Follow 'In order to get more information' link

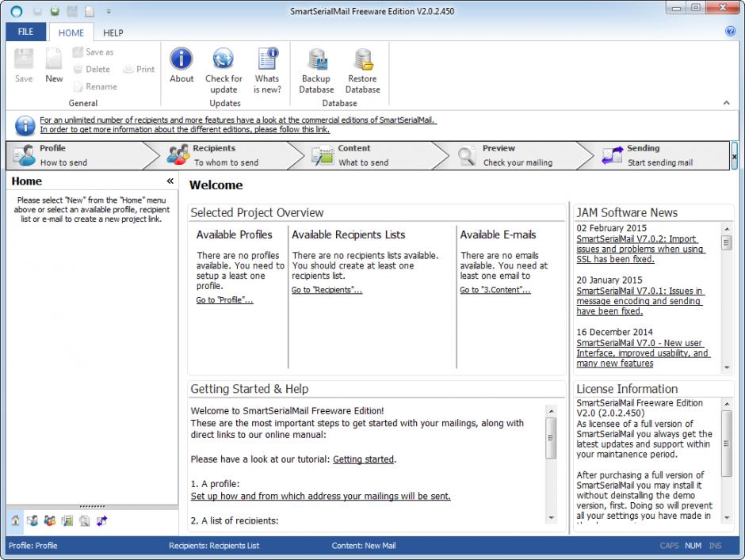tap(185, 129)
